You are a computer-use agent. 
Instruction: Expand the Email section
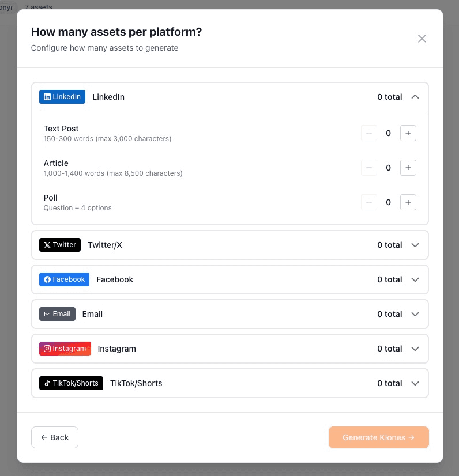coord(415,314)
